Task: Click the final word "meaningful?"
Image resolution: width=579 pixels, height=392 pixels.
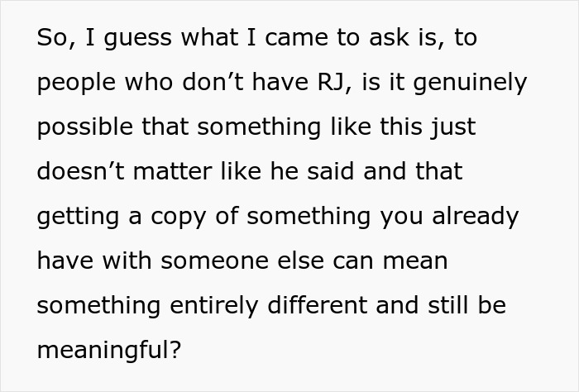Action: pyautogui.click(x=109, y=350)
